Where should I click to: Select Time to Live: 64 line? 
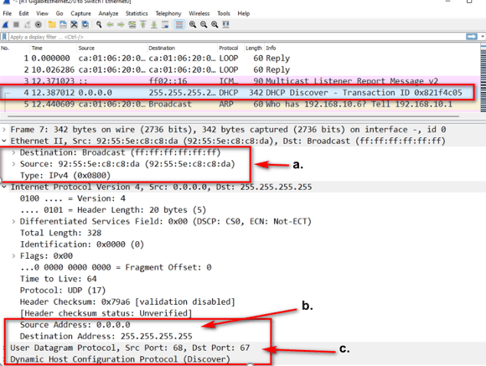58,279
